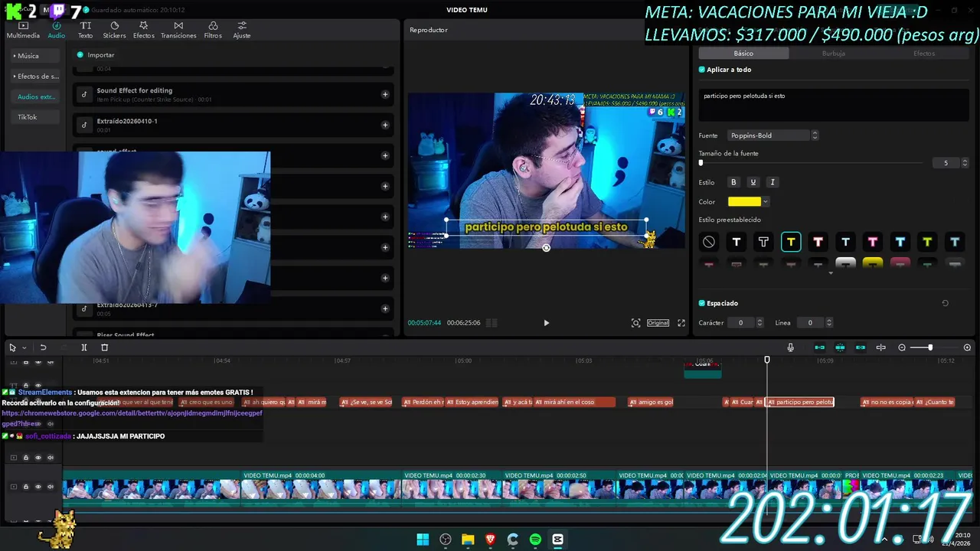This screenshot has width=980, height=551.
Task: Expand more preset styles
Action: pyautogui.click(x=831, y=273)
